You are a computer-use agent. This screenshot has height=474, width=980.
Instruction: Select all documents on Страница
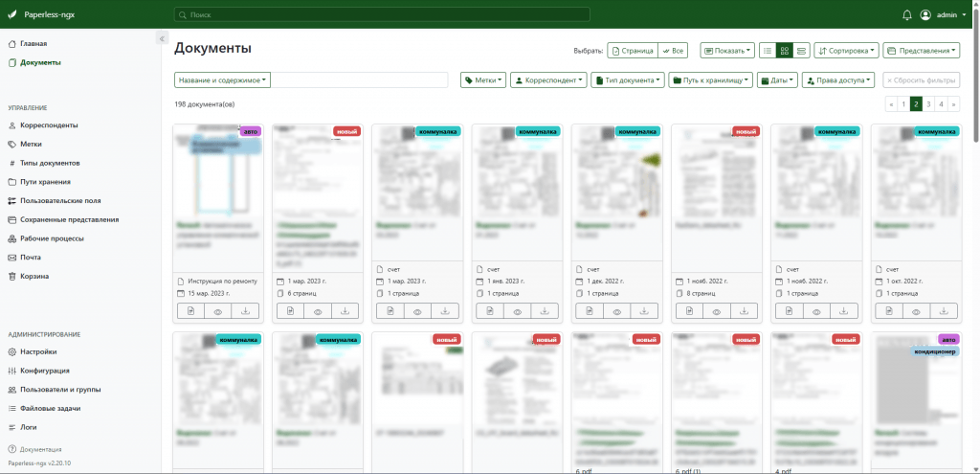(x=633, y=51)
